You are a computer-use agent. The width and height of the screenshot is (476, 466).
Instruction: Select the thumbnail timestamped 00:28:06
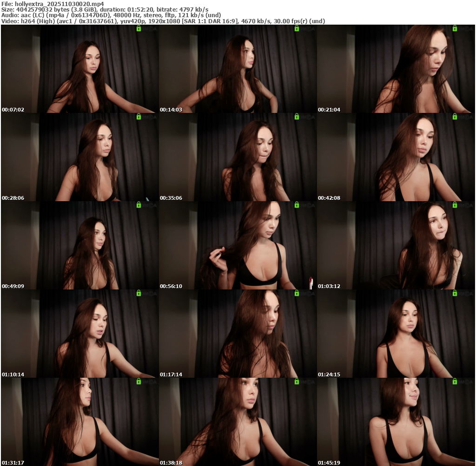tap(80, 157)
